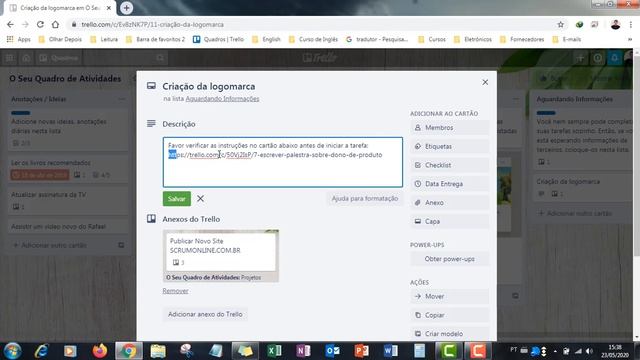Click Adicionar anexo do Trello
This screenshot has width=640, height=360.
[205, 314]
